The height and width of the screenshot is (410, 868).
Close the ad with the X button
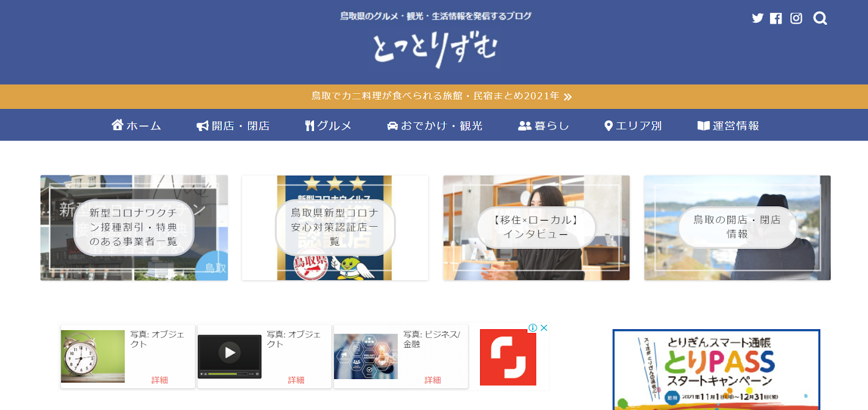click(x=544, y=328)
